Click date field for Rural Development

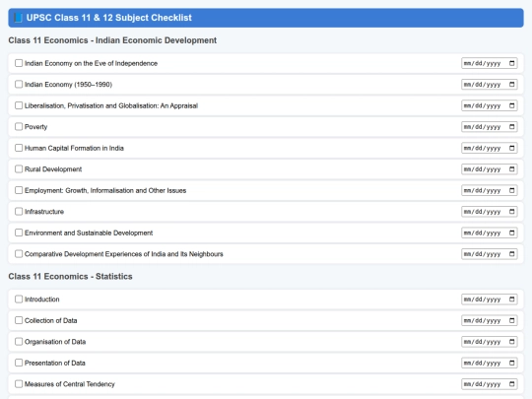490,169
